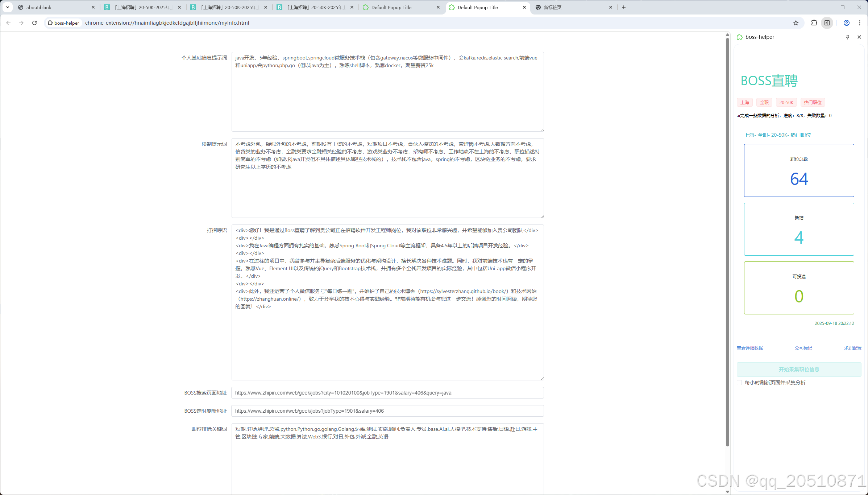
Task: Close the 新标签页 tab
Action: (x=611, y=7)
